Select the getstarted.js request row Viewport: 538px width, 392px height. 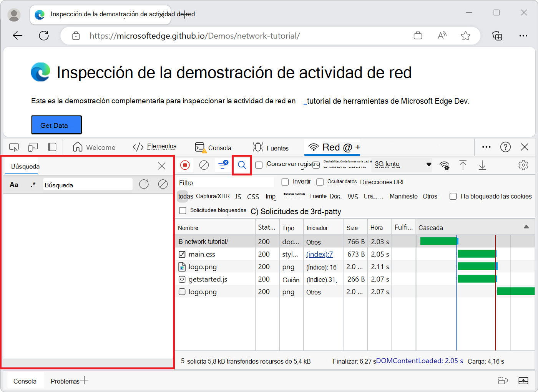click(x=354, y=279)
